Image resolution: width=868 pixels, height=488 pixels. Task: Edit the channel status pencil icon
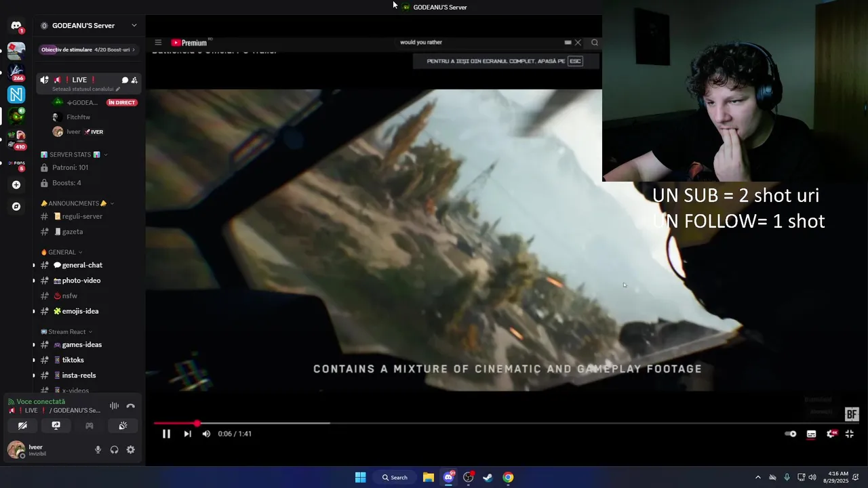pyautogui.click(x=118, y=89)
